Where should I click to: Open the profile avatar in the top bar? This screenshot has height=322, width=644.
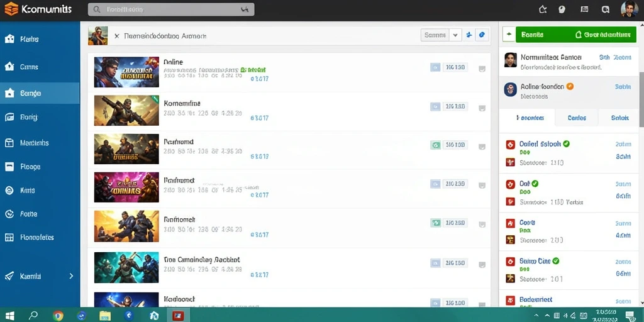(x=629, y=9)
